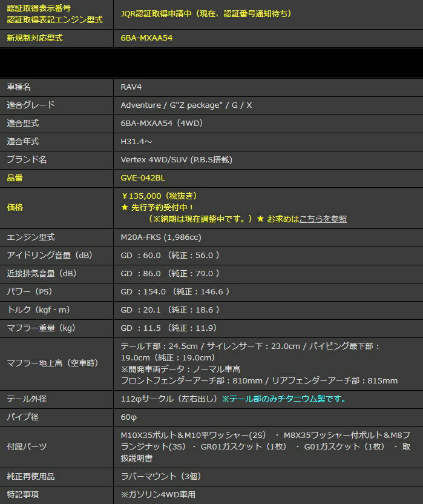Click the アイドリング音量 value GD：60.0
This screenshot has height=504, width=423.
tap(143, 255)
